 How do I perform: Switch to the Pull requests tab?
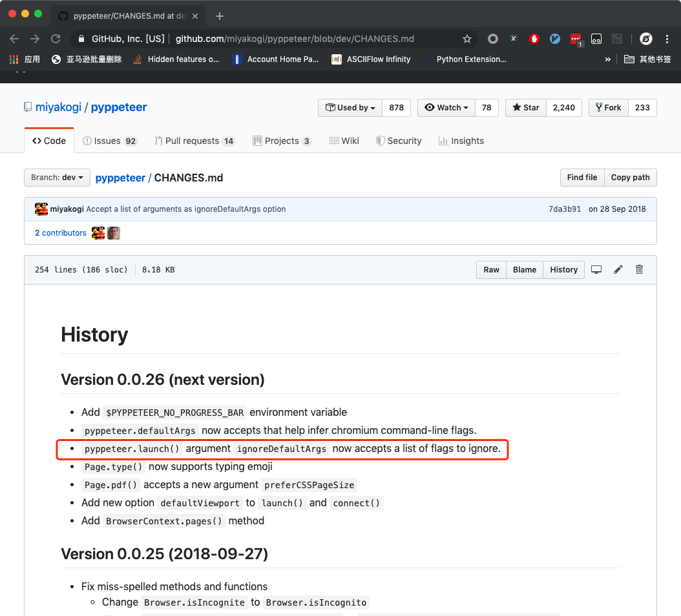click(194, 141)
